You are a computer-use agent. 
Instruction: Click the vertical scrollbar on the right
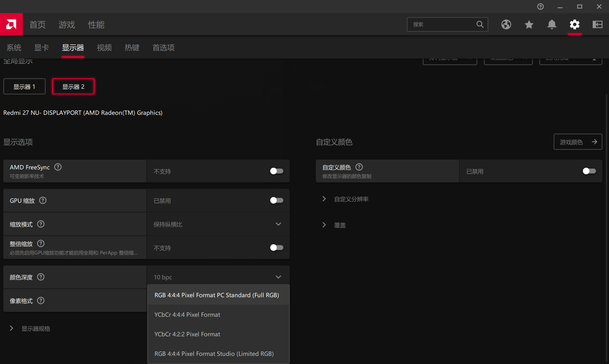pyautogui.click(x=607, y=228)
